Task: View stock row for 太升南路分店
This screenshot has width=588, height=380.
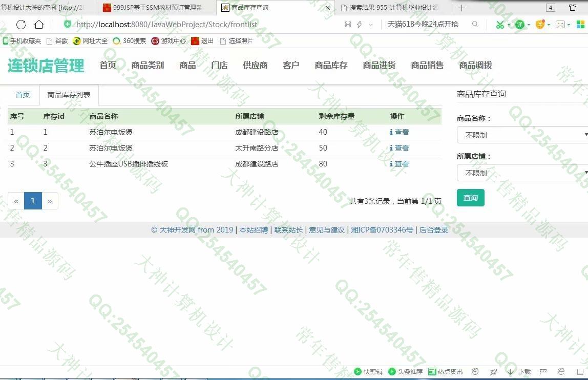Action: [400, 148]
